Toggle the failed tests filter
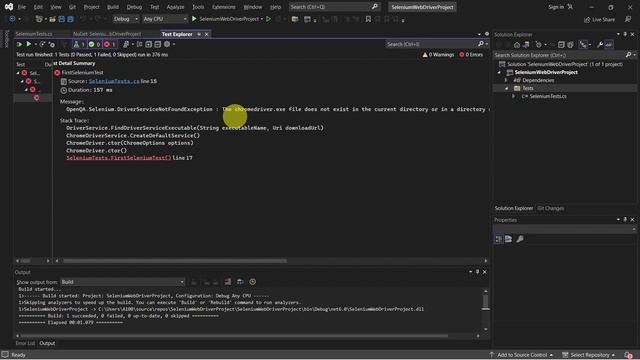Image resolution: width=640 pixels, height=360 pixels. (x=109, y=44)
